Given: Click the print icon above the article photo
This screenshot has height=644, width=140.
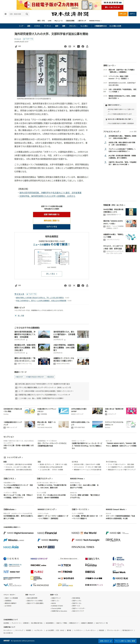Looking at the screenshot, I should (65, 47).
